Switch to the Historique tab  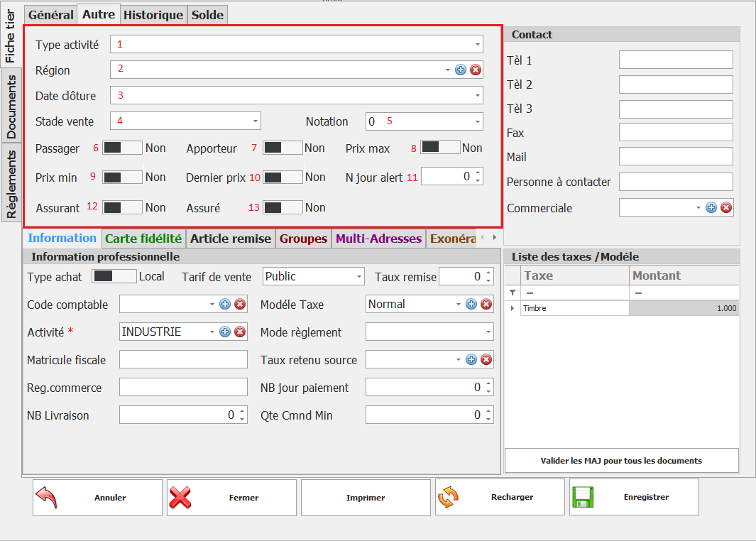153,15
